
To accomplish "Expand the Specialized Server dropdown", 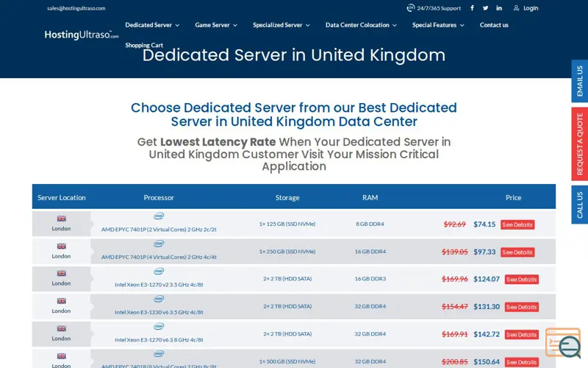I will click(282, 25).
